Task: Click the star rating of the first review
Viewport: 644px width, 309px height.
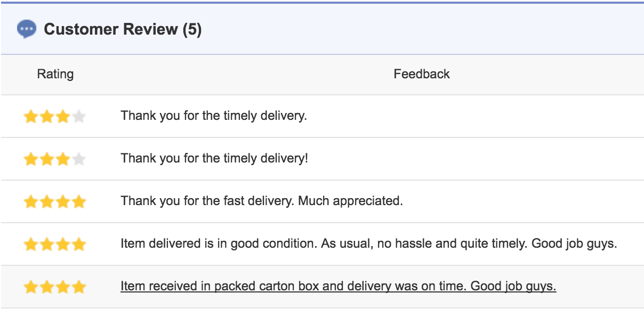Action: pos(54,117)
